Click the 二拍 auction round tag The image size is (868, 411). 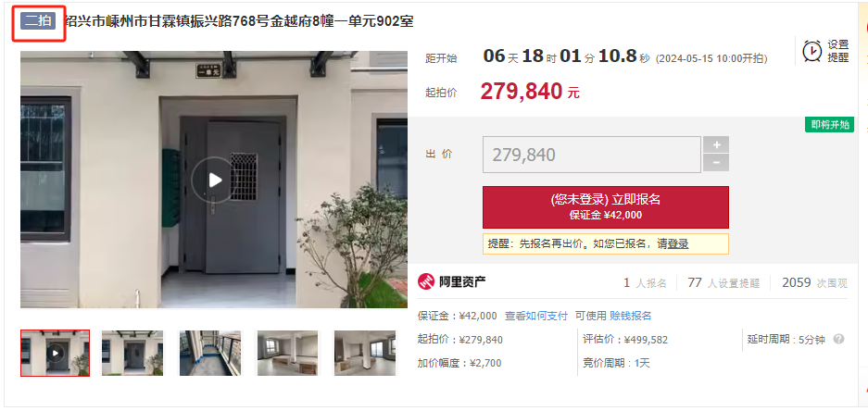pyautogui.click(x=38, y=21)
